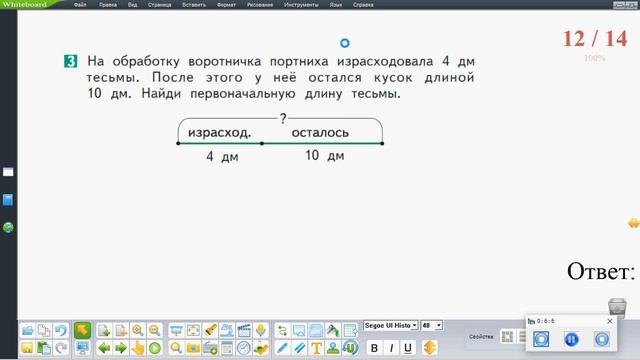Stop the screen recording
The image size is (640, 360).
tap(602, 339)
